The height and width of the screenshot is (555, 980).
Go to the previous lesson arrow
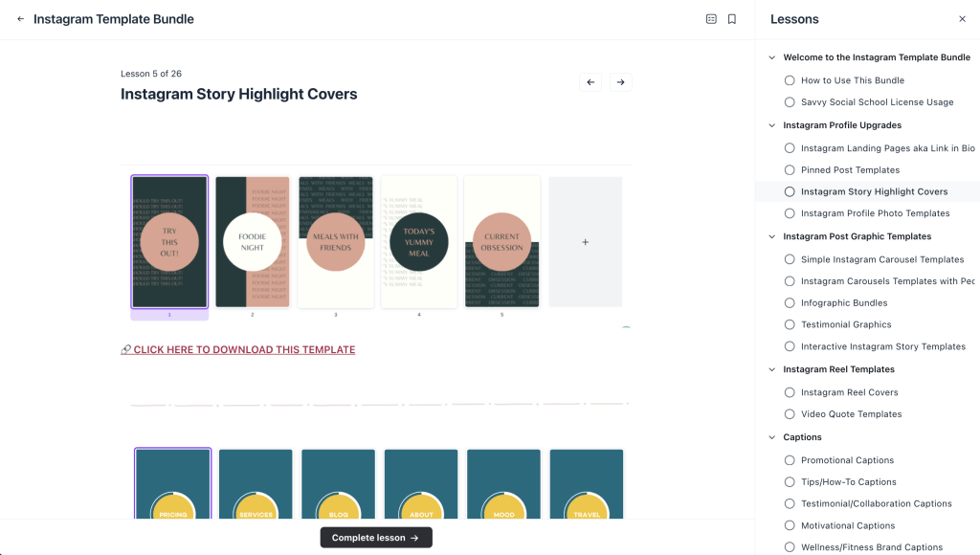click(590, 82)
